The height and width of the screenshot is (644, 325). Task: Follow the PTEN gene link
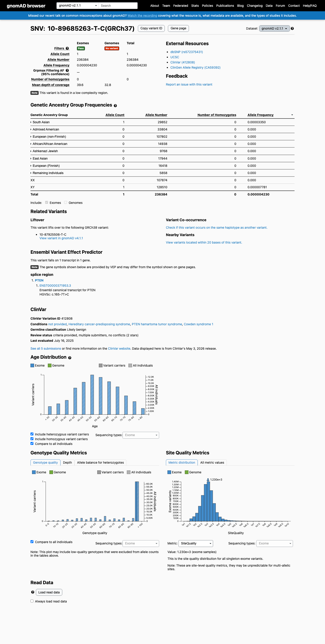click(x=39, y=281)
